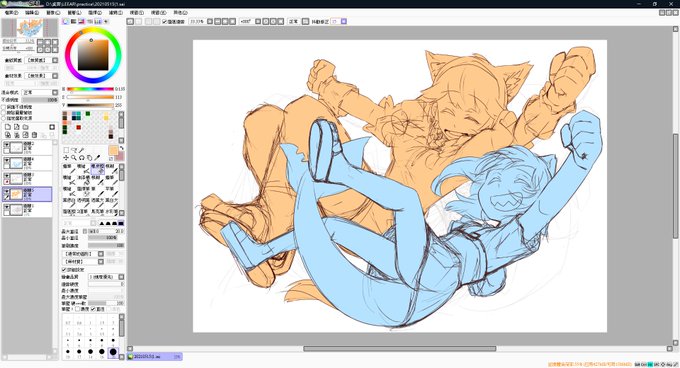Swap foreground and background colors arrow
Viewport: 680px width, 368px height.
tap(121, 148)
